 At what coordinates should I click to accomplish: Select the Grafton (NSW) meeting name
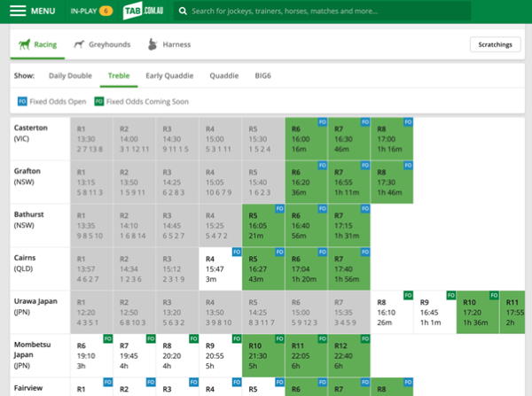tap(27, 176)
